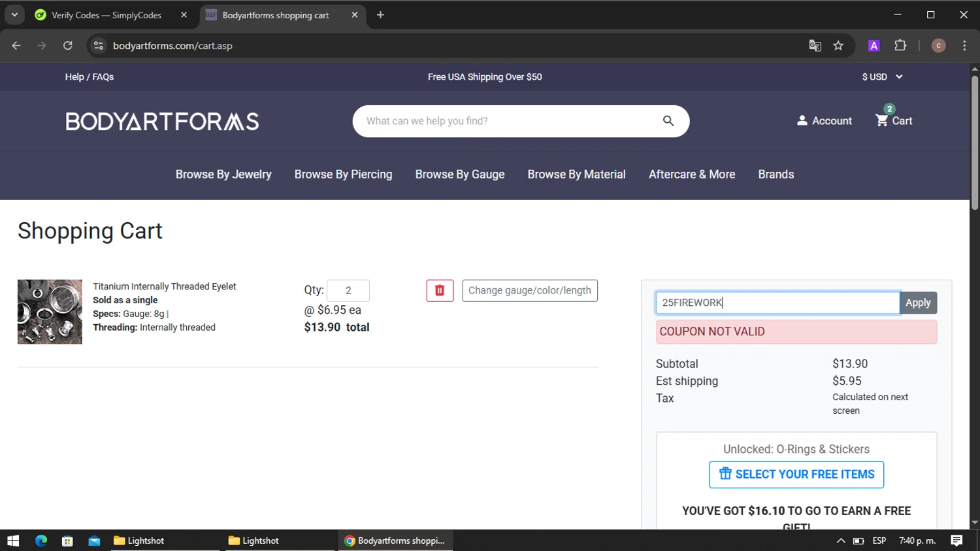Click the Help / FAQs link
The image size is (980, 551).
tap(90, 77)
